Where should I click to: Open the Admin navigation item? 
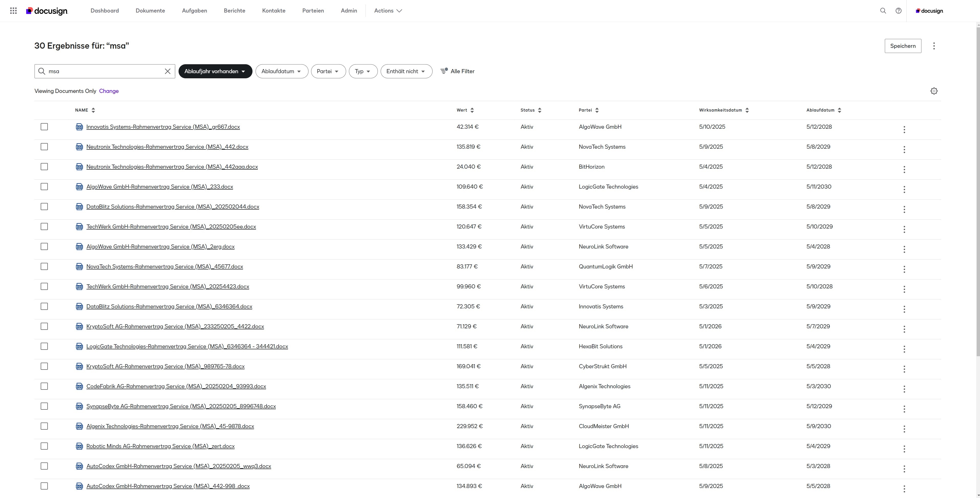(x=349, y=11)
